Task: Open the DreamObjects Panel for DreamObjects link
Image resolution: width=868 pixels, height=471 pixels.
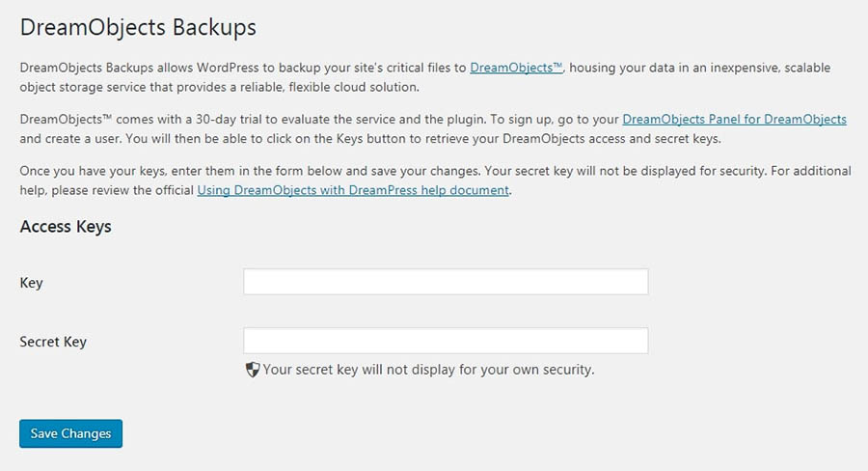Action: [734, 120]
